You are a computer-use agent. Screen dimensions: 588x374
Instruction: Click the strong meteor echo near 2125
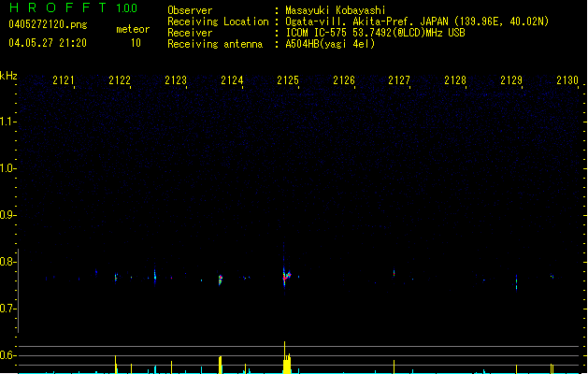[286, 277]
